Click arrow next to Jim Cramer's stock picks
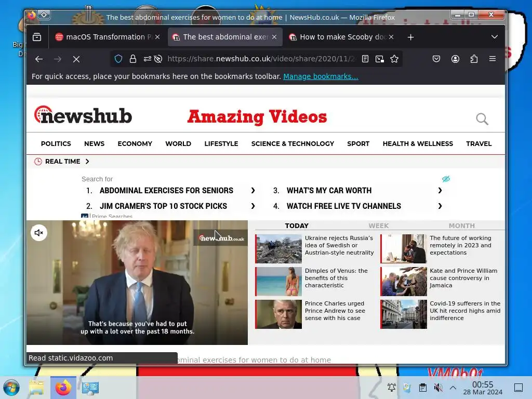Image resolution: width=532 pixels, height=399 pixels. [253, 206]
